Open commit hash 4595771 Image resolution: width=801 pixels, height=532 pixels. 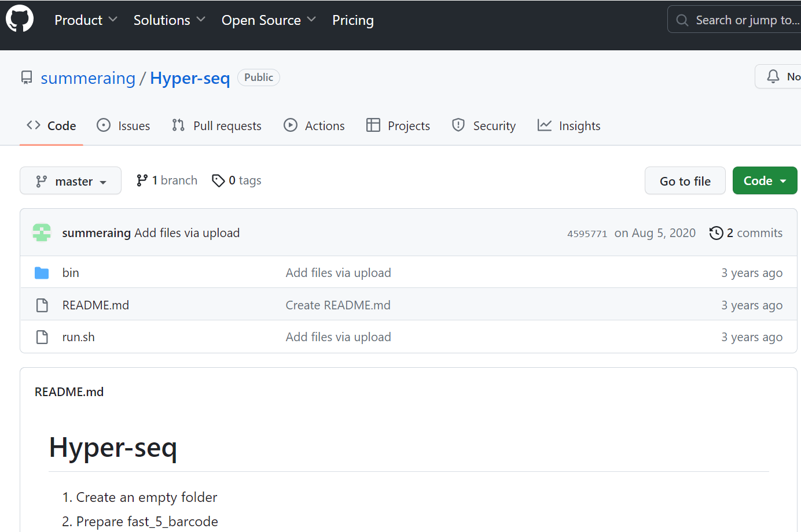(587, 234)
